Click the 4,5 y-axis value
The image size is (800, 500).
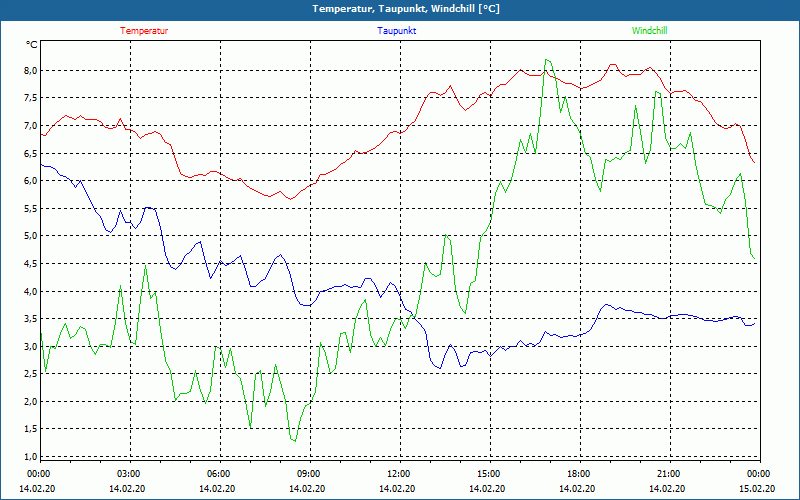point(31,263)
